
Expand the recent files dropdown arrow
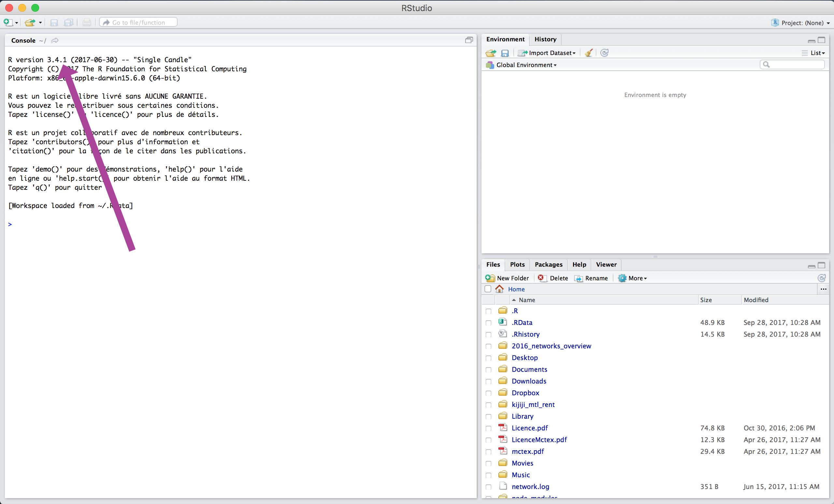click(40, 23)
